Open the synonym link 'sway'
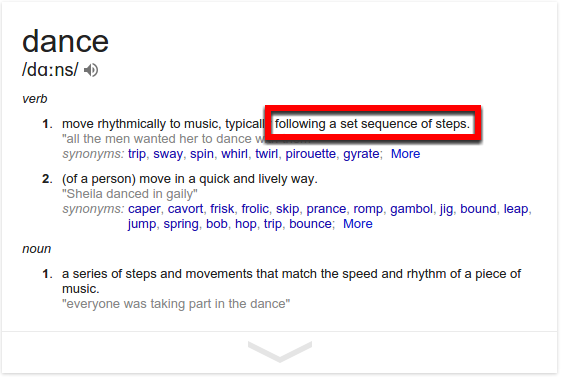The height and width of the screenshot is (377, 561). click(x=168, y=154)
